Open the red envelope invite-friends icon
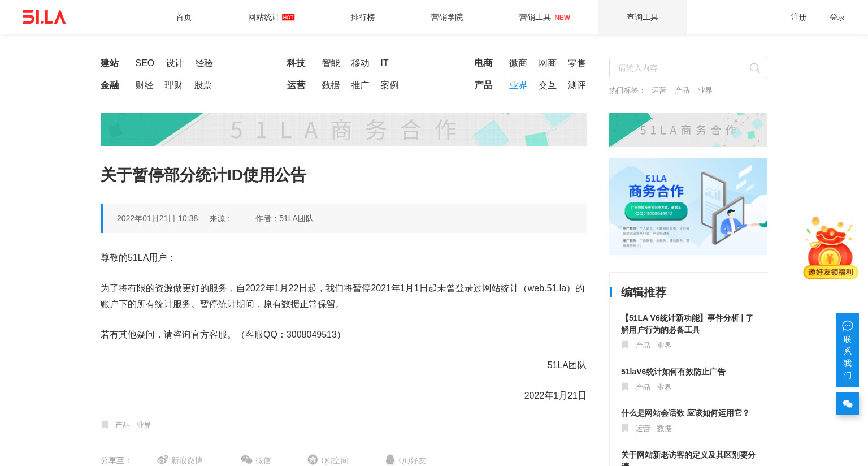868x466 pixels. (830, 248)
